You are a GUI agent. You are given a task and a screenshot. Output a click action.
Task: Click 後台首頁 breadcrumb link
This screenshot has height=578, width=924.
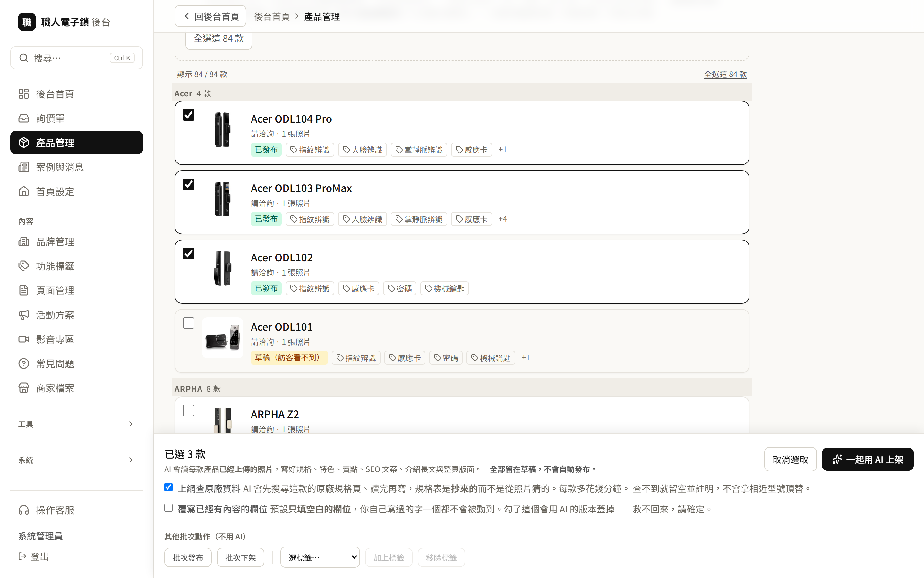click(x=272, y=16)
